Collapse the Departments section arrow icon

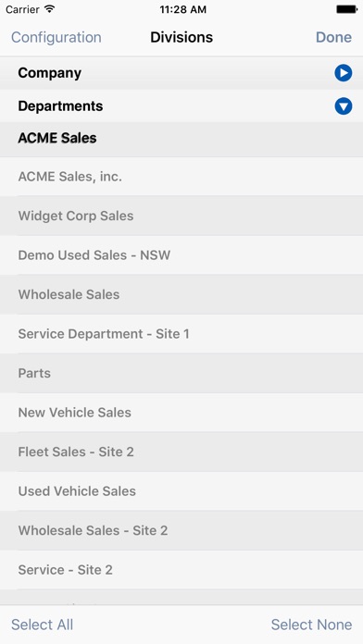pyautogui.click(x=343, y=106)
